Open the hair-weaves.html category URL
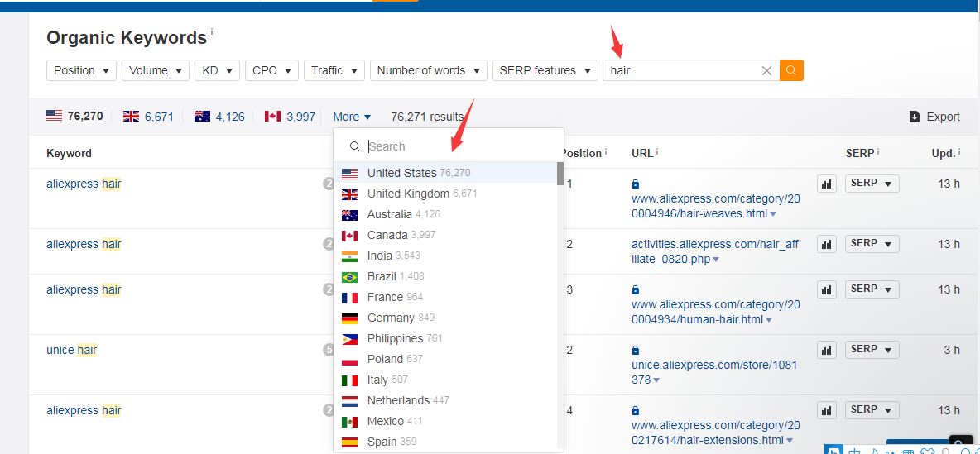 716,207
